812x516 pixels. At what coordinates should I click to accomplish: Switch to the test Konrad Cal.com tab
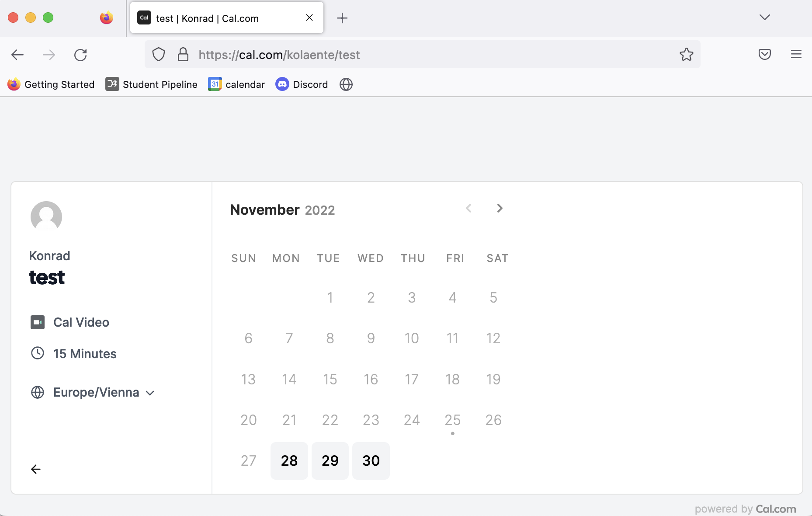pos(208,18)
